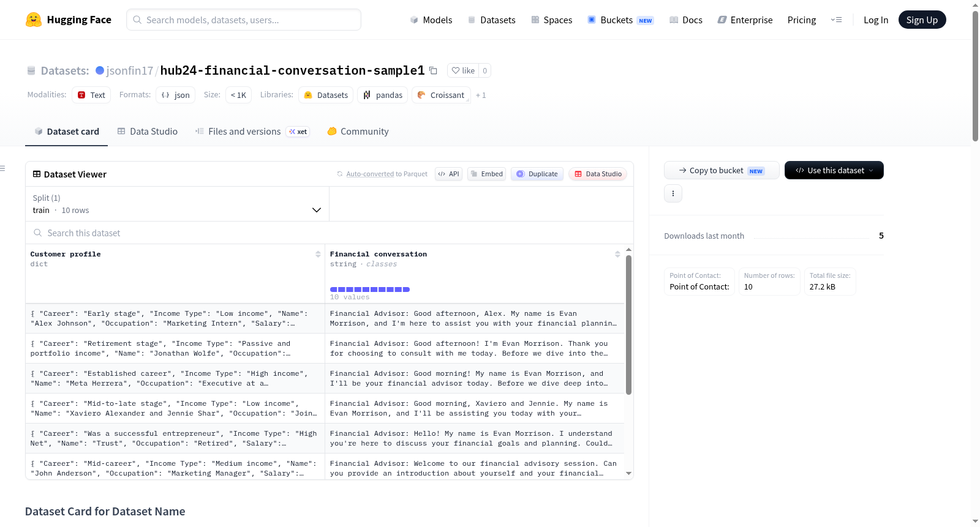Click the dataset viewer vertical scrollbar
The image size is (980, 527).
(628, 325)
